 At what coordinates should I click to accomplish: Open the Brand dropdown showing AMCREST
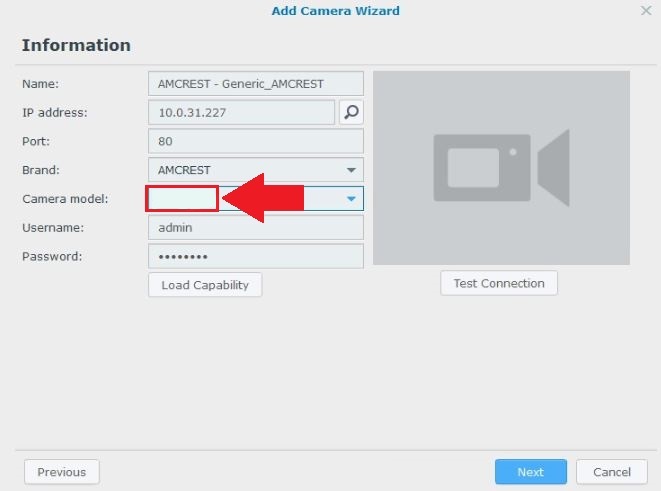click(255, 170)
